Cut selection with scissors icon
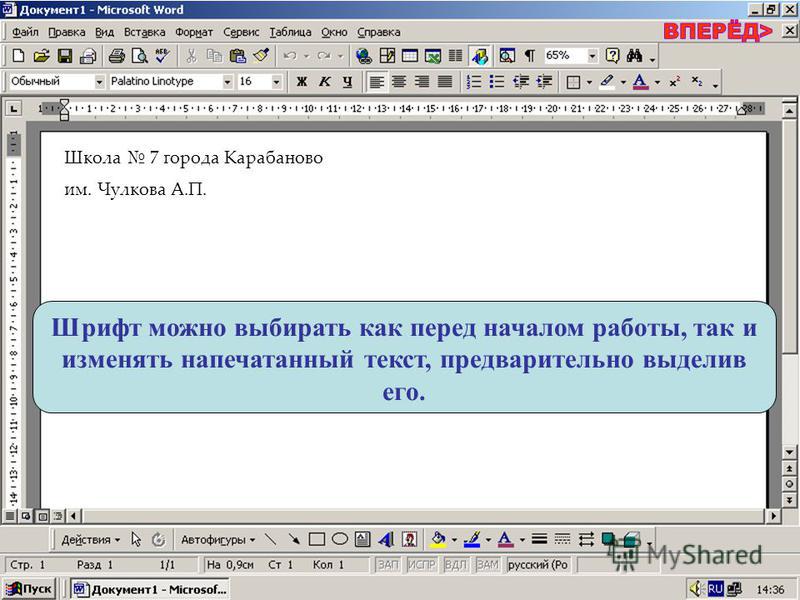The width and height of the screenshot is (800, 600). (191, 56)
